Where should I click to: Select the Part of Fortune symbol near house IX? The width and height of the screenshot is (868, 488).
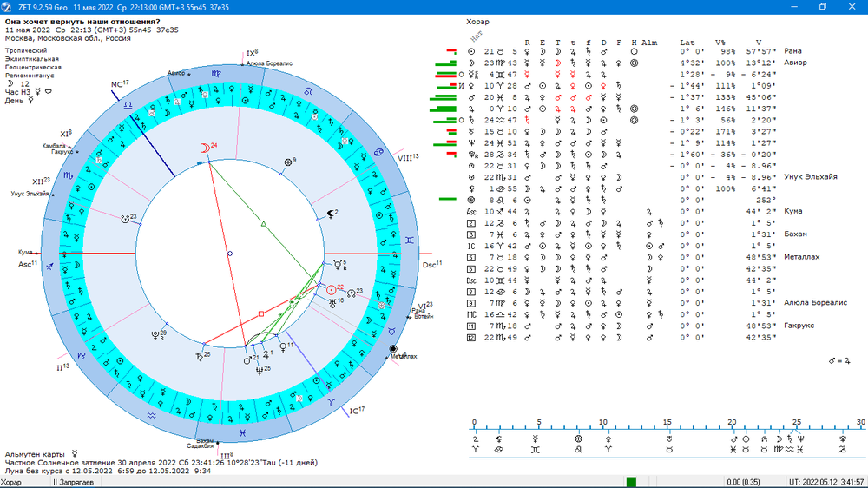[x=288, y=162]
